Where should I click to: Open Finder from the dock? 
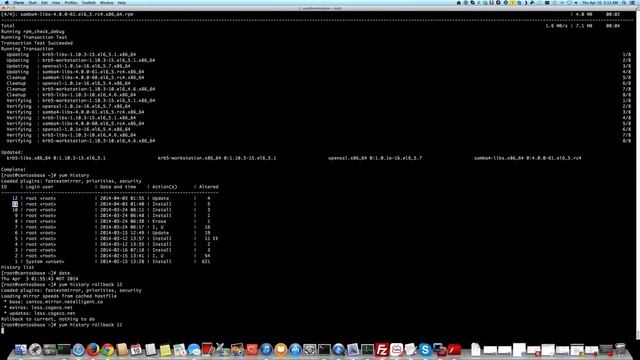click(x=20, y=350)
